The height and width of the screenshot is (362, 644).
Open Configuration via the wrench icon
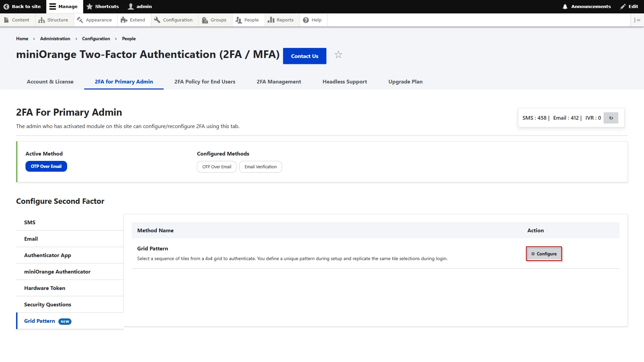click(157, 20)
